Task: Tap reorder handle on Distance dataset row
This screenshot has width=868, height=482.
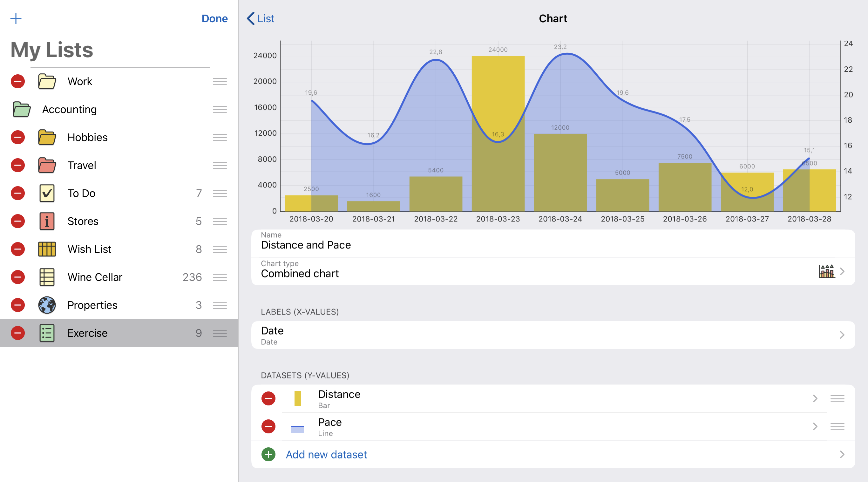Action: pos(837,398)
